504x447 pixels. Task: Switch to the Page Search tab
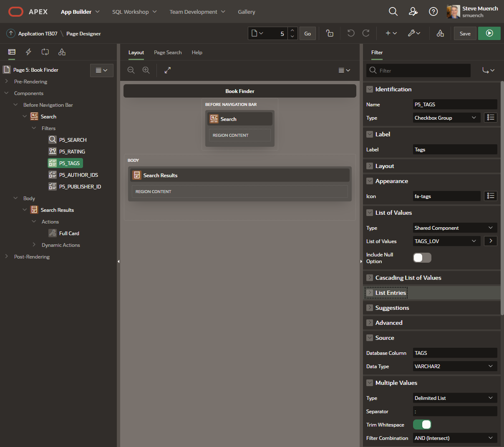tap(168, 53)
